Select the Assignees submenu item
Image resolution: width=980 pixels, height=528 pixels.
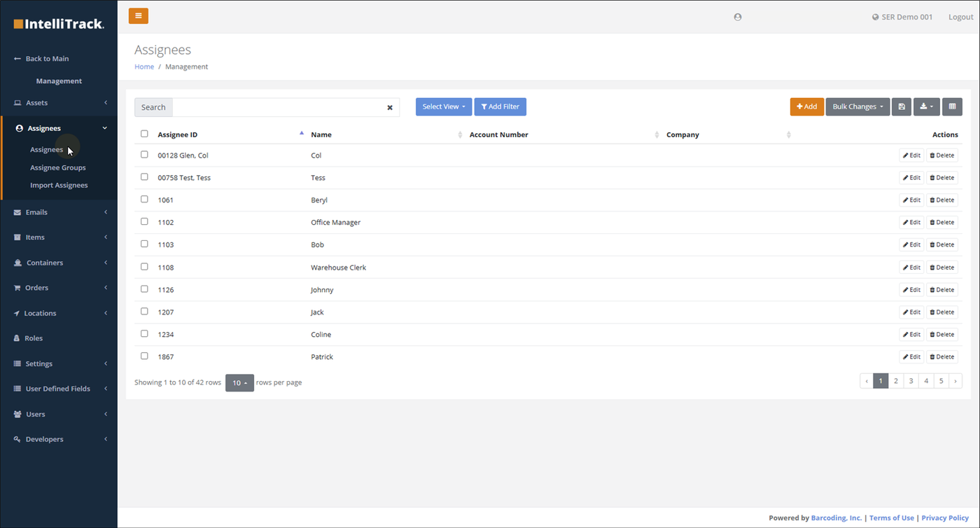46,150
